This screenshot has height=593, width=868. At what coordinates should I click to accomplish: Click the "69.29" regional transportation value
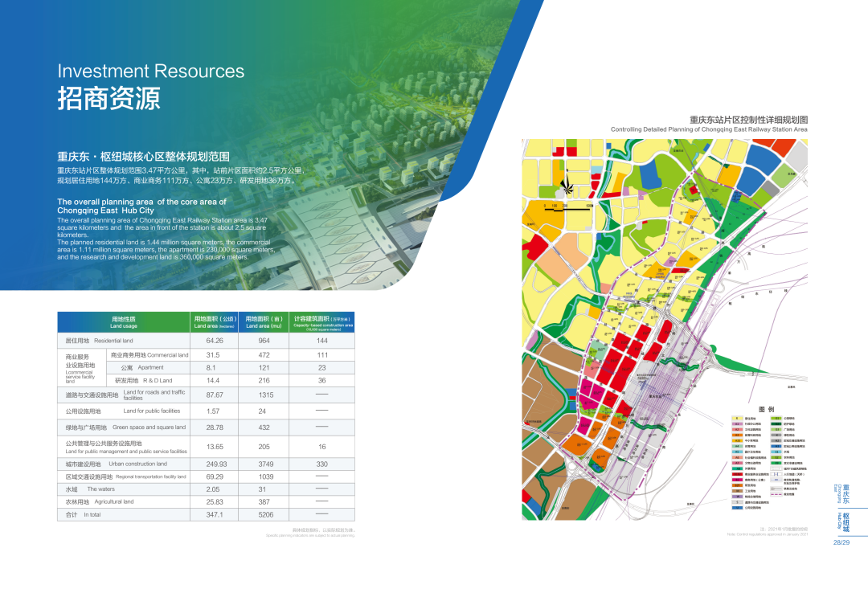coord(215,476)
